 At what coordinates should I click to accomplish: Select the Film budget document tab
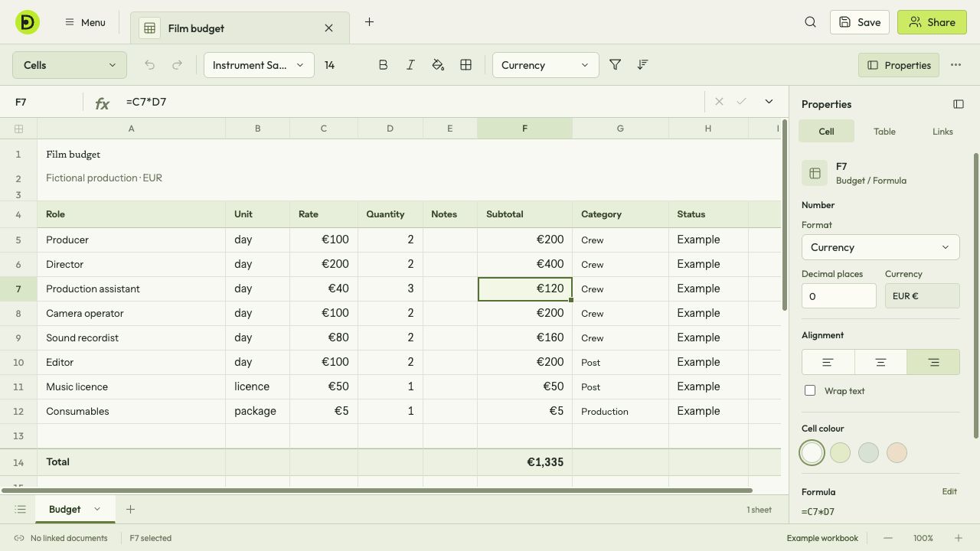click(240, 28)
